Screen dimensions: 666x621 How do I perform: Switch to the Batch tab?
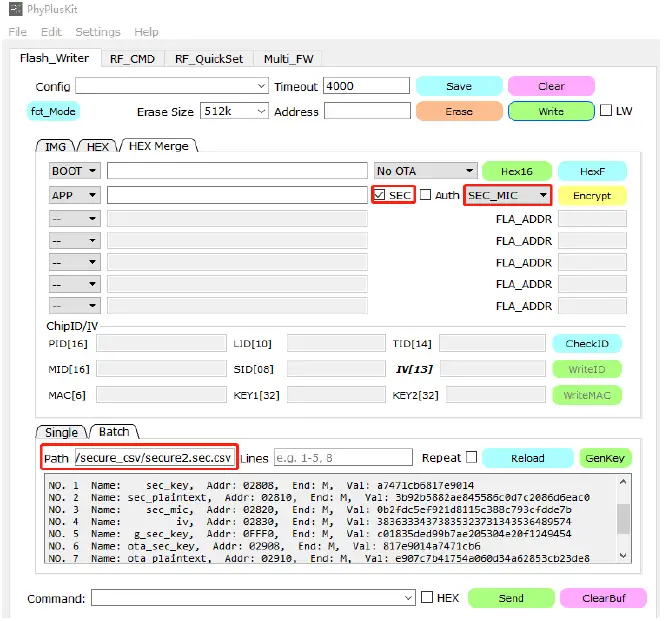(114, 432)
